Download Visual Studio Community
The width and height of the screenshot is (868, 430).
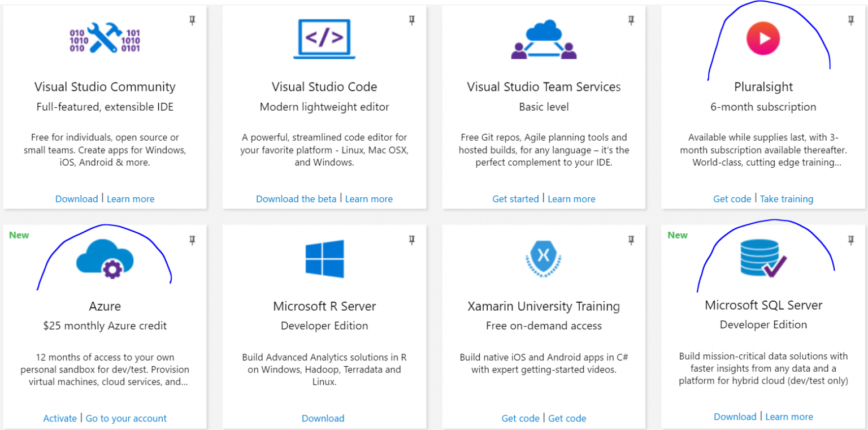coord(76,198)
